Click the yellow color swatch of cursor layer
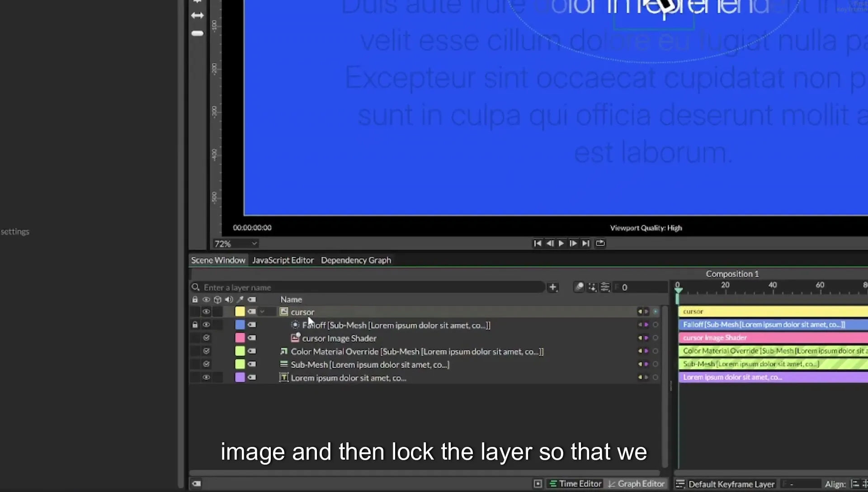This screenshot has width=868, height=492. pos(240,312)
